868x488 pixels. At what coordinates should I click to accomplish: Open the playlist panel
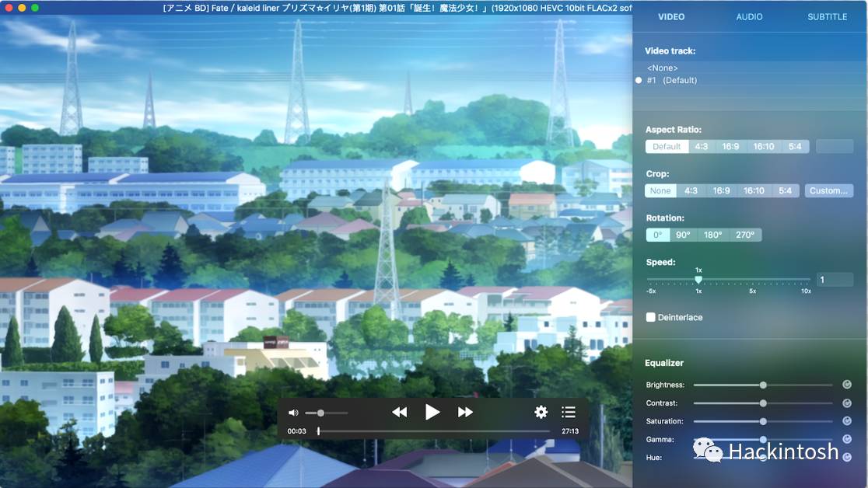point(569,412)
